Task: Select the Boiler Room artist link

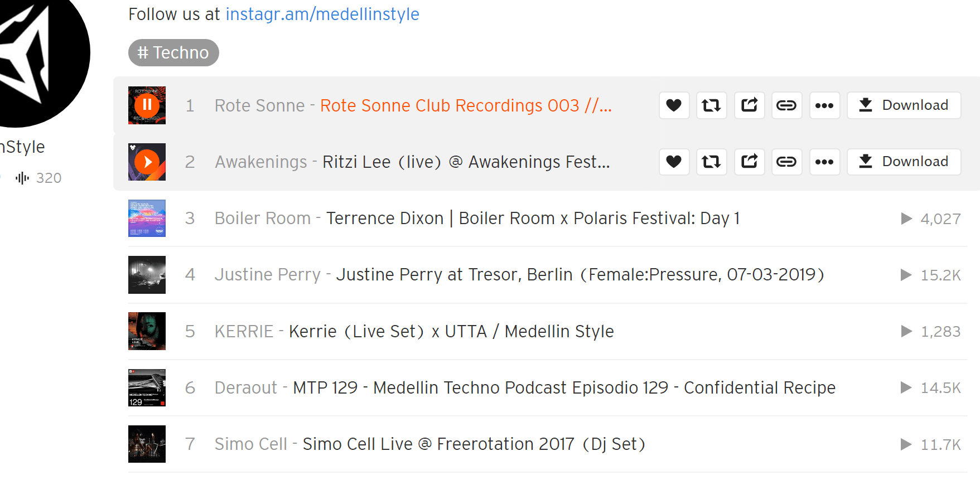Action: click(262, 218)
